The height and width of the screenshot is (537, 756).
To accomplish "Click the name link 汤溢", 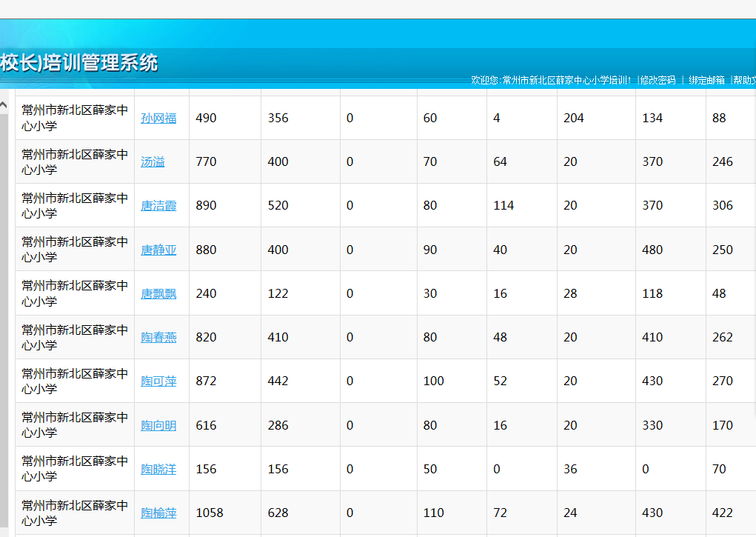I will pyautogui.click(x=153, y=161).
